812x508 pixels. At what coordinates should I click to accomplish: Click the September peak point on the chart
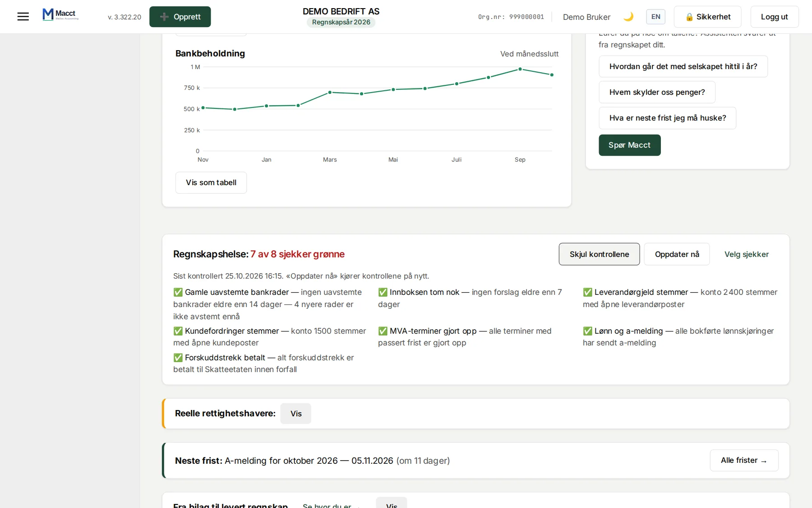[520, 69]
